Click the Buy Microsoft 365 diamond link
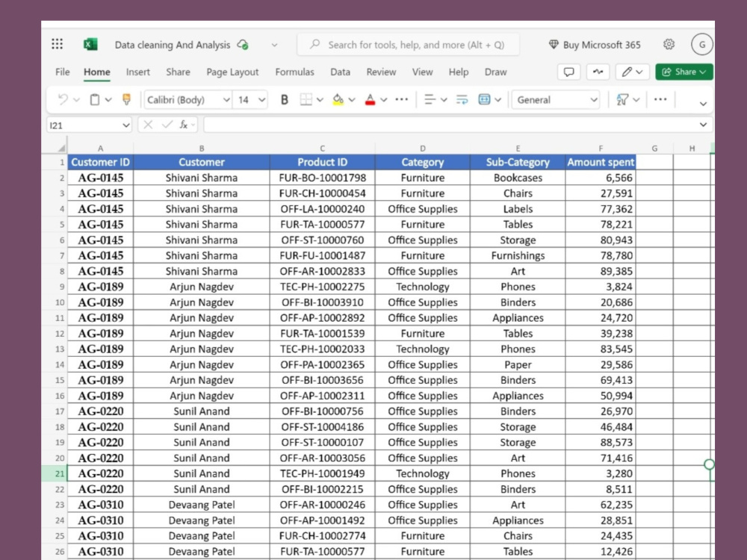Screen dimensions: 747x560 [x=595, y=45]
